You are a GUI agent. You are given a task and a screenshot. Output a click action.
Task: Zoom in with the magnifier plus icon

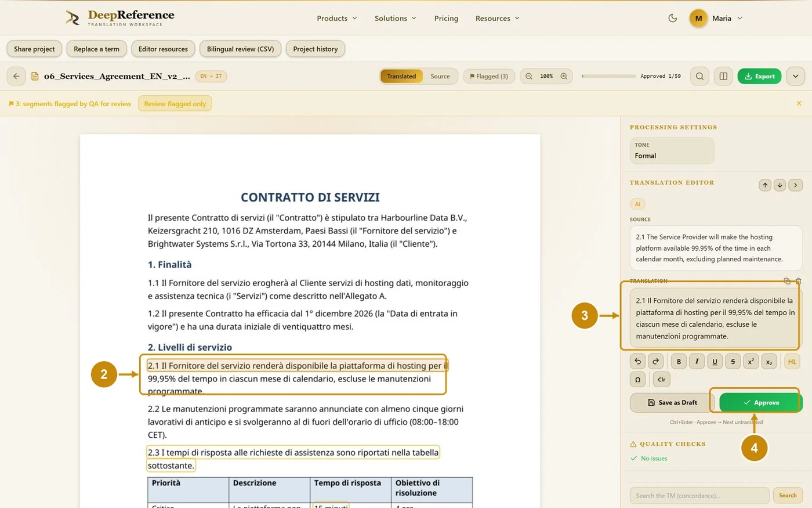tap(564, 76)
